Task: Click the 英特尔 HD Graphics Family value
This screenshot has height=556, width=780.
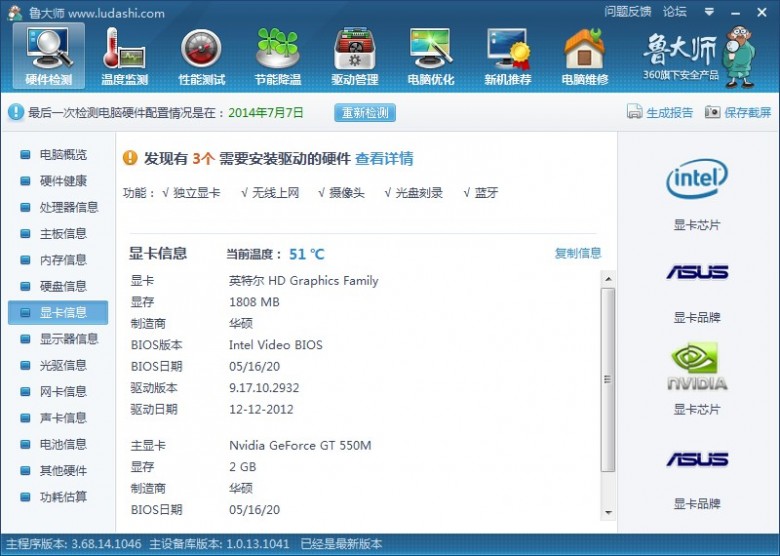Action: pyautogui.click(x=303, y=281)
